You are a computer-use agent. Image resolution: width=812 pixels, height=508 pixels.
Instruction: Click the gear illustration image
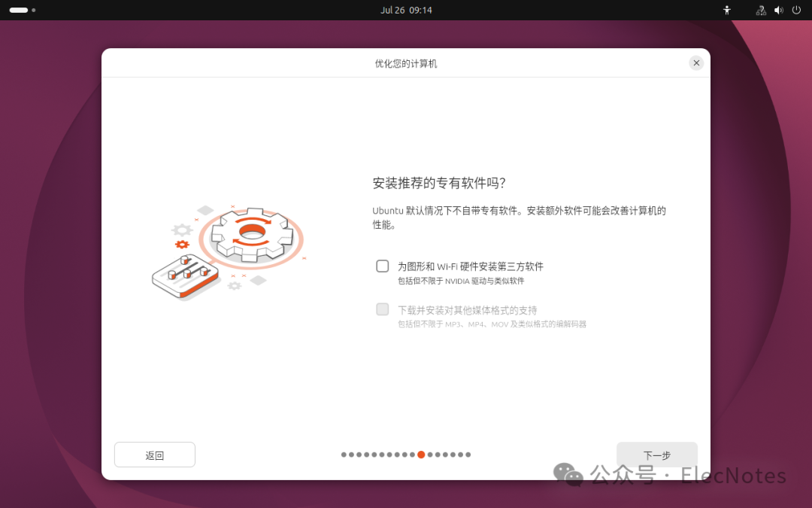pyautogui.click(x=229, y=252)
